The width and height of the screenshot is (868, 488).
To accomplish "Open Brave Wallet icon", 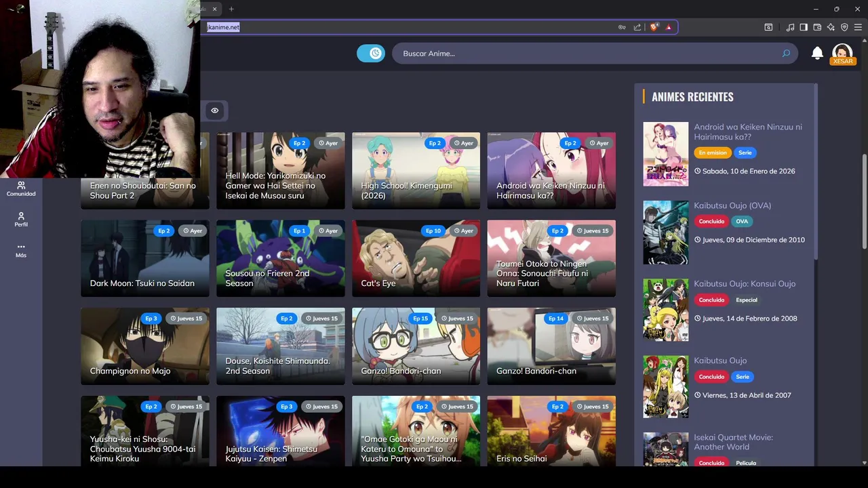I will pos(817,27).
